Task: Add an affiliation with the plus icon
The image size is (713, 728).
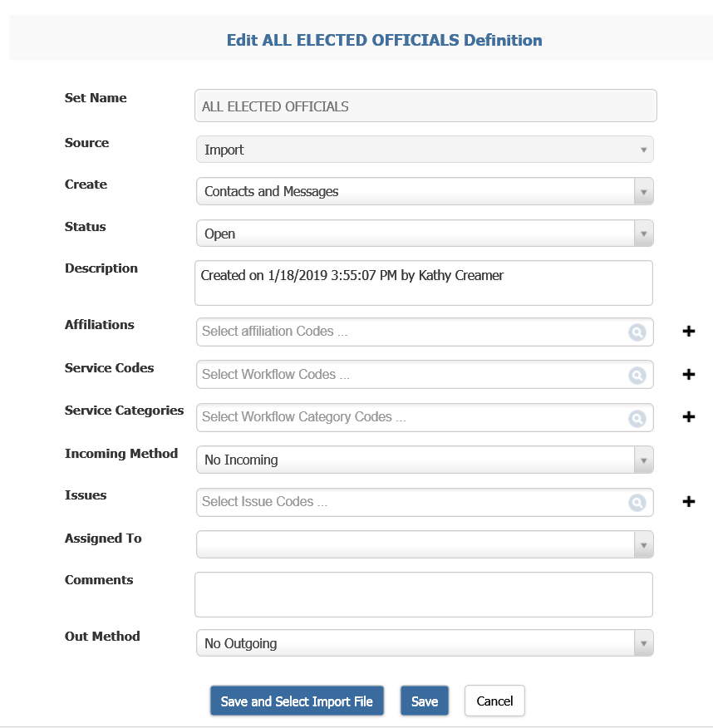Action: point(689,331)
